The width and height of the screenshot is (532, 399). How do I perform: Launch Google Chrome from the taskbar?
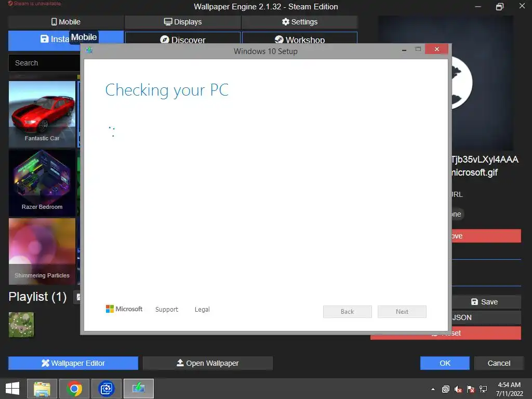[74, 389]
